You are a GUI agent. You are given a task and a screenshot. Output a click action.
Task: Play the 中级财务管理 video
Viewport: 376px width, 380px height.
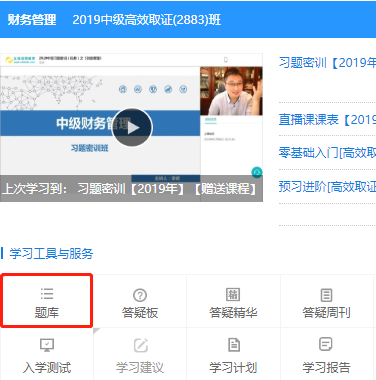point(132,127)
